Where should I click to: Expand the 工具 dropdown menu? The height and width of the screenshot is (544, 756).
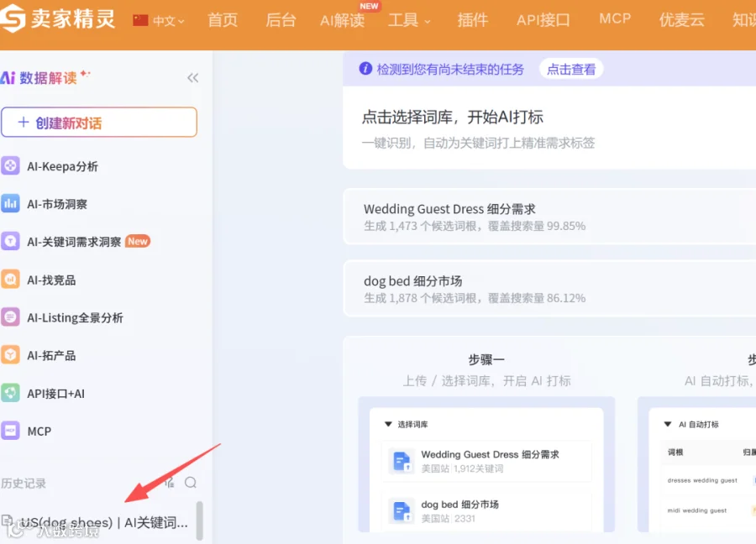[x=409, y=20]
